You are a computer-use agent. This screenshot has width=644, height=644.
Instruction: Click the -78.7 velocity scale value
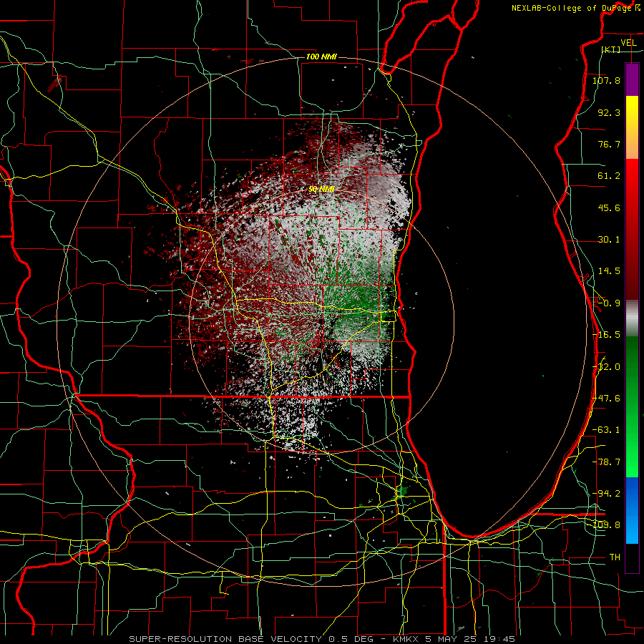606,462
